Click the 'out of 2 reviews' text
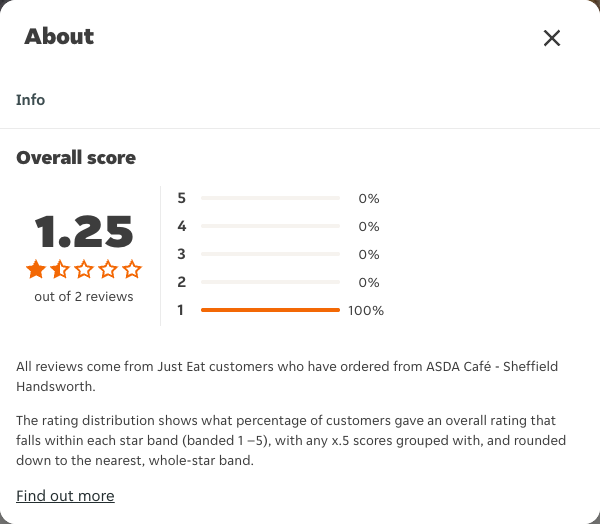Image resolution: width=600 pixels, height=524 pixels. coord(84,296)
